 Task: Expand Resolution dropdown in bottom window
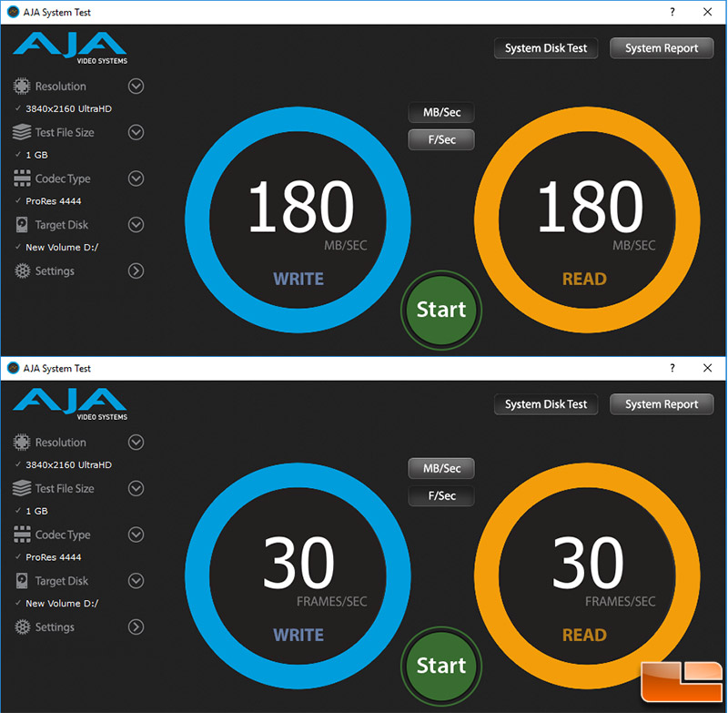pyautogui.click(x=136, y=443)
